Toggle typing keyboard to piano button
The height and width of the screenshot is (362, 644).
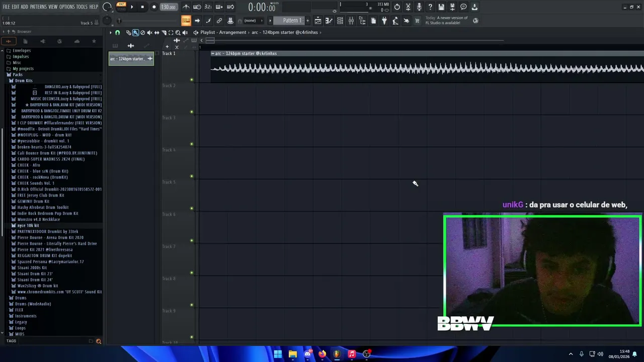tap(186, 21)
